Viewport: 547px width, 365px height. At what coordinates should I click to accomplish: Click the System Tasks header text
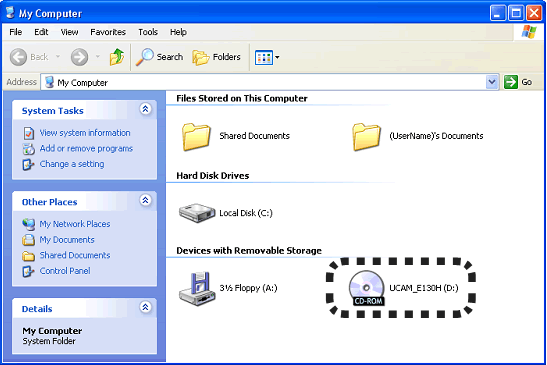(x=53, y=111)
